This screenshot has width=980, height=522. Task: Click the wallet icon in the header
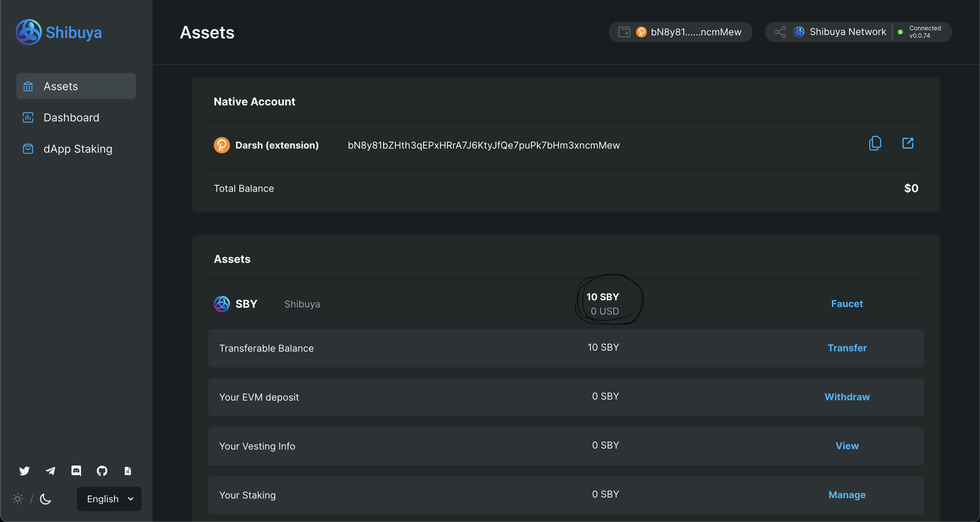[x=624, y=32]
